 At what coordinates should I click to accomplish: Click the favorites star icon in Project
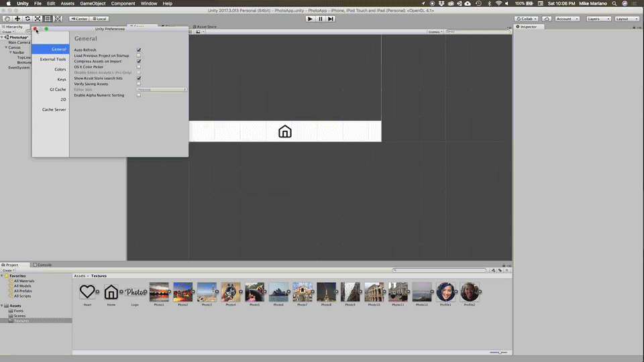(507, 270)
